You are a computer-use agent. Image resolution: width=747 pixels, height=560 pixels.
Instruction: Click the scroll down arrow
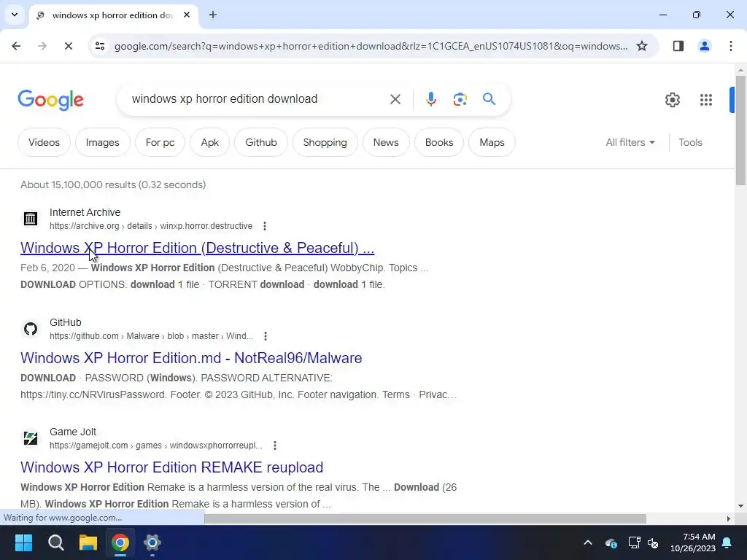(x=740, y=506)
